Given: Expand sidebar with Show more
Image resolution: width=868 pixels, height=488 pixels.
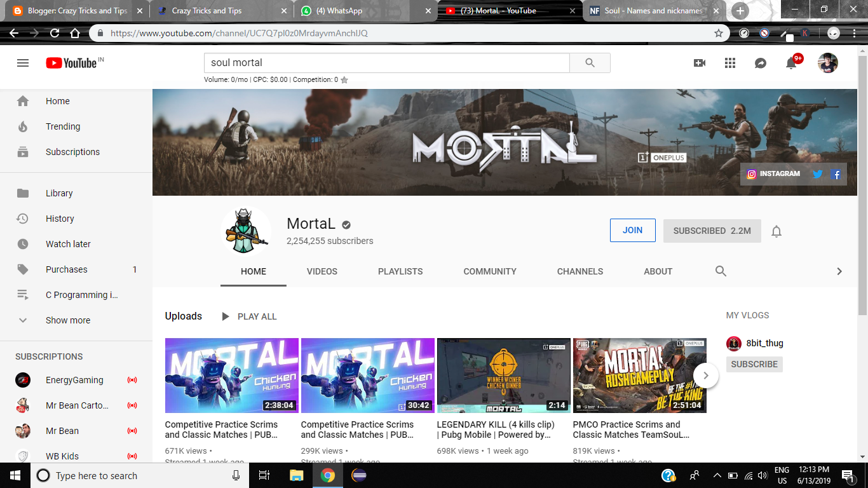Looking at the screenshot, I should [x=76, y=320].
